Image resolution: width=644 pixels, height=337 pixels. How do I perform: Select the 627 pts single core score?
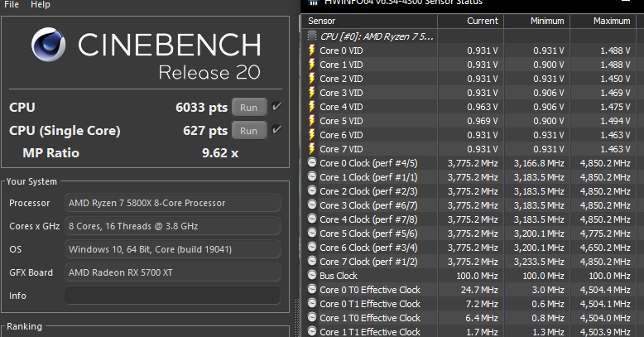click(205, 131)
